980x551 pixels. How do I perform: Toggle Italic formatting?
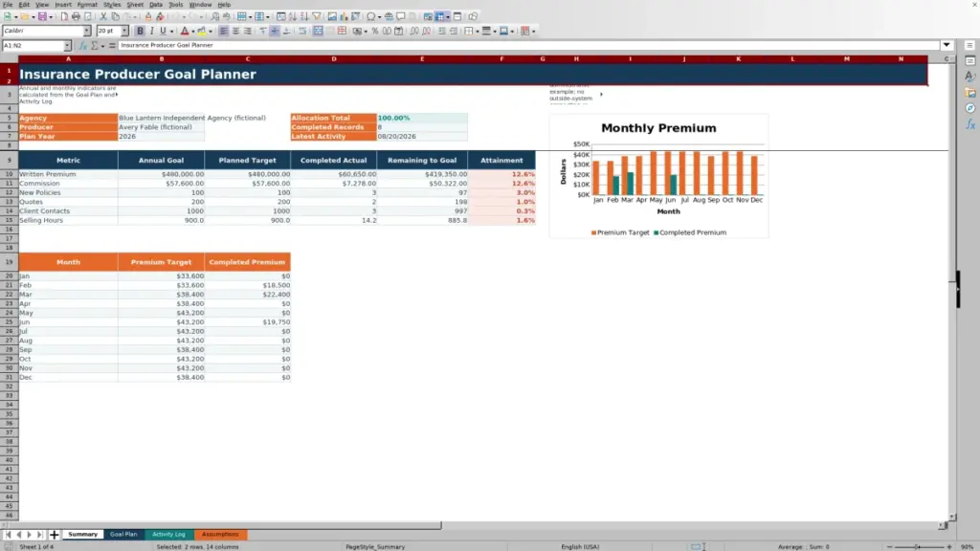click(152, 32)
